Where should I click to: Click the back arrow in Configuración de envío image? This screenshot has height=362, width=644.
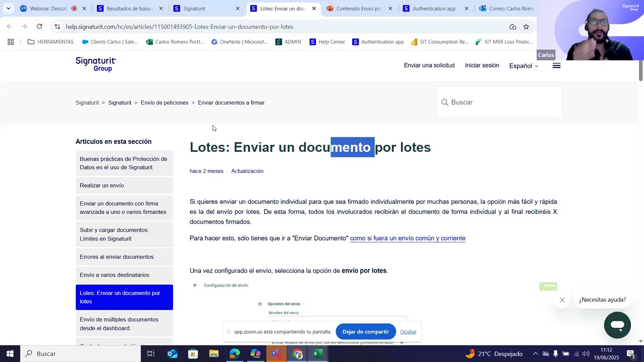point(195,285)
